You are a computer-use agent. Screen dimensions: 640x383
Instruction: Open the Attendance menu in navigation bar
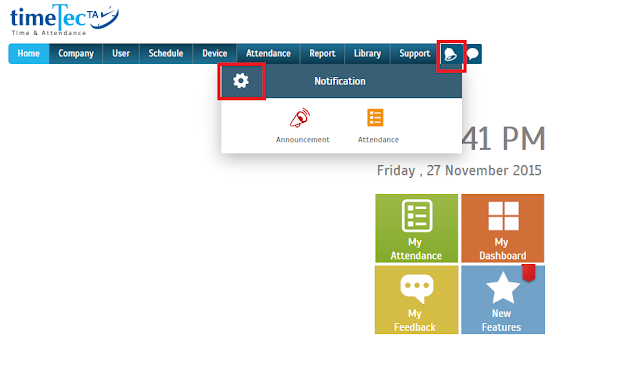[268, 54]
